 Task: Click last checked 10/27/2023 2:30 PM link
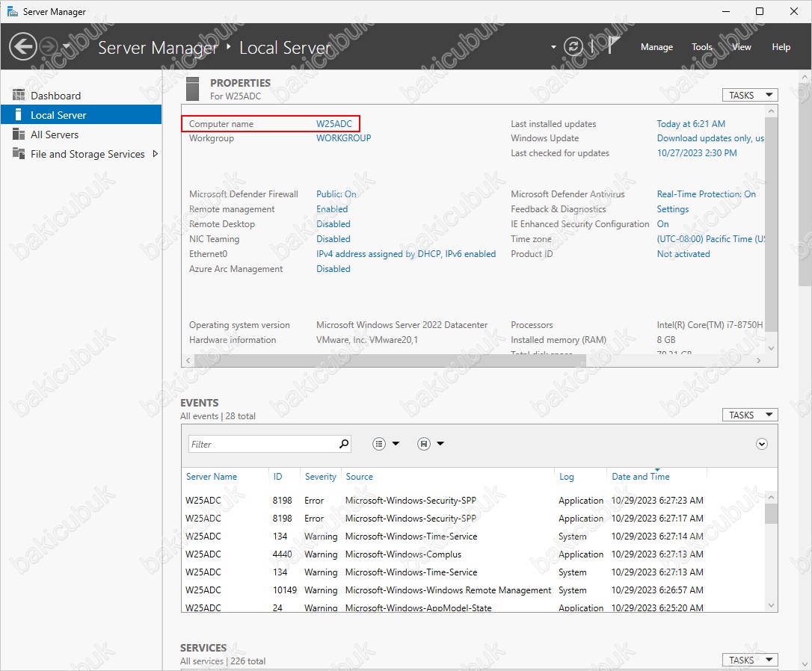pos(697,153)
